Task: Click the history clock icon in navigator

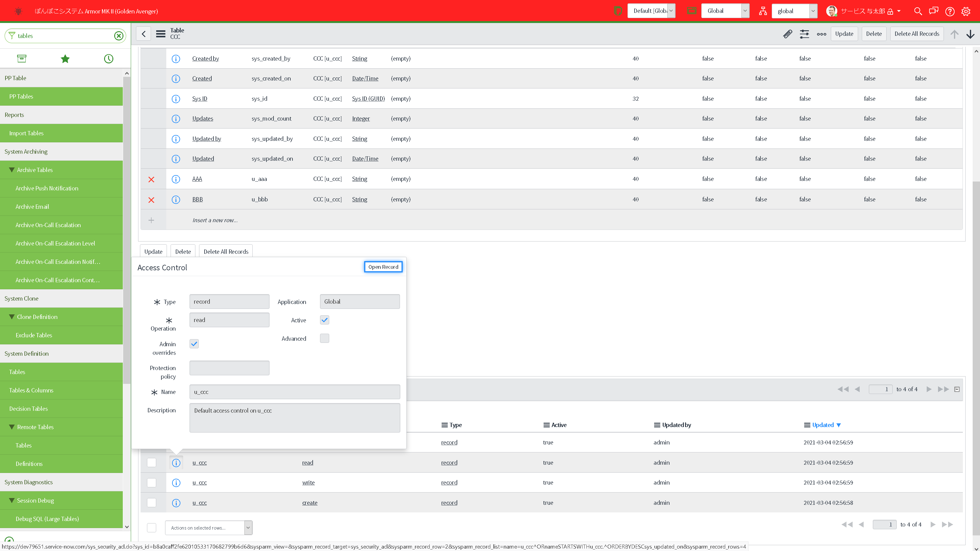Action: coord(108,58)
